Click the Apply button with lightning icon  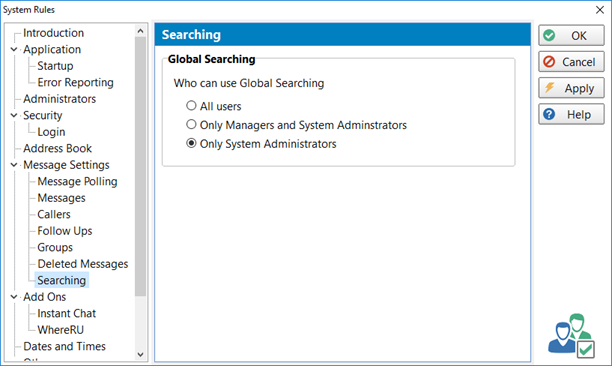tap(571, 88)
